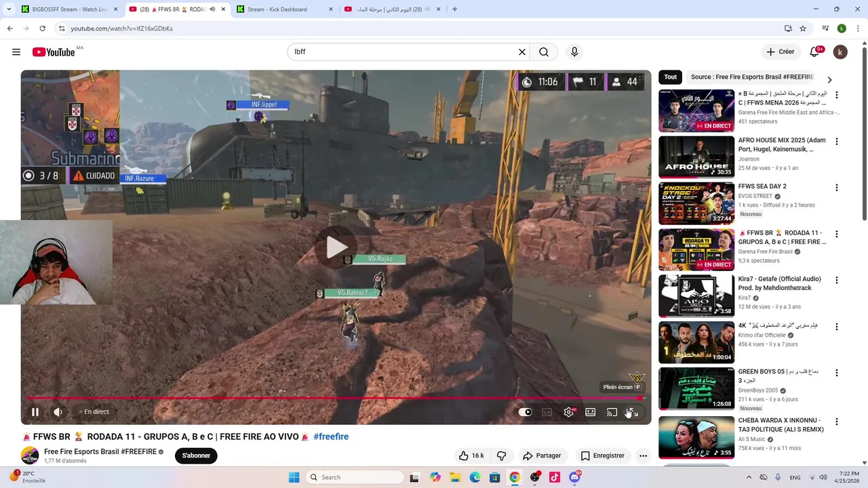Open Kira7 - Getafe video title
The image size is (868, 488).
[779, 283]
